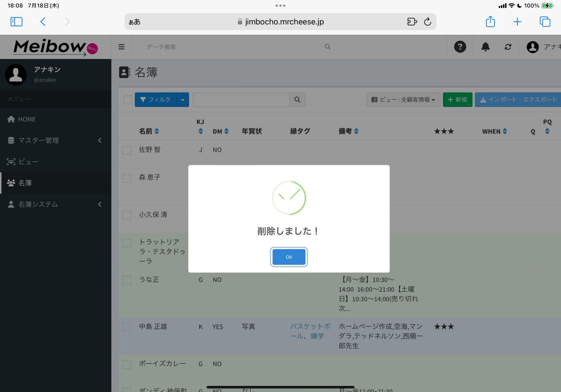Check the ボーイズカレー row checkbox
The height and width of the screenshot is (392, 561).
127,364
